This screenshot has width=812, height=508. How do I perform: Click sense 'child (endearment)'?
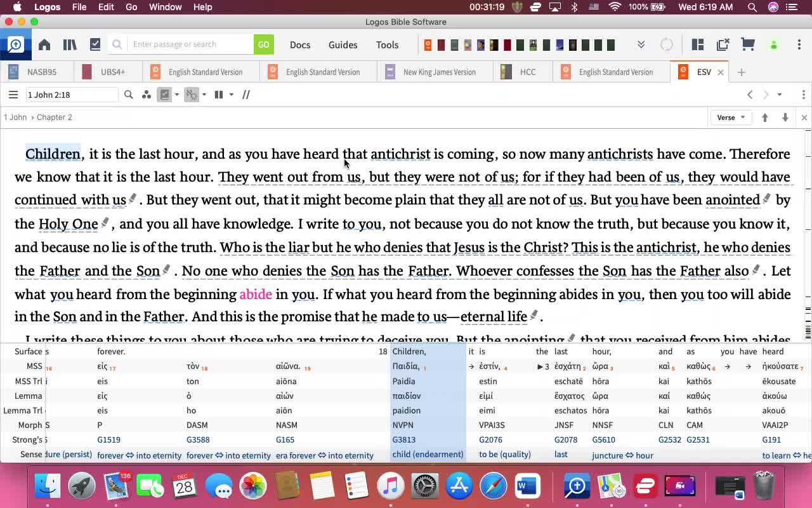(428, 455)
